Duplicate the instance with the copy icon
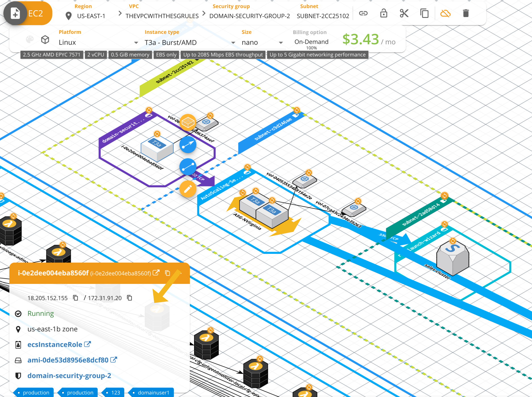 (424, 13)
